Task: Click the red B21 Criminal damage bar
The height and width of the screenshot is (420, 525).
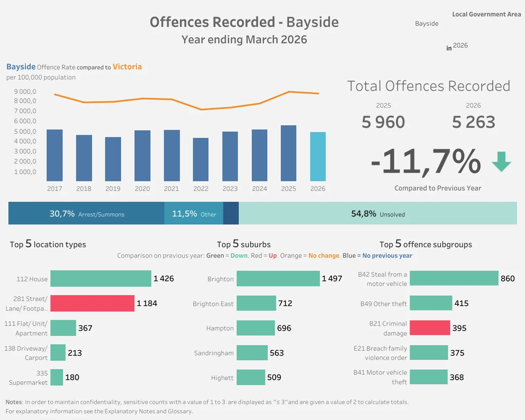Action: point(430,328)
